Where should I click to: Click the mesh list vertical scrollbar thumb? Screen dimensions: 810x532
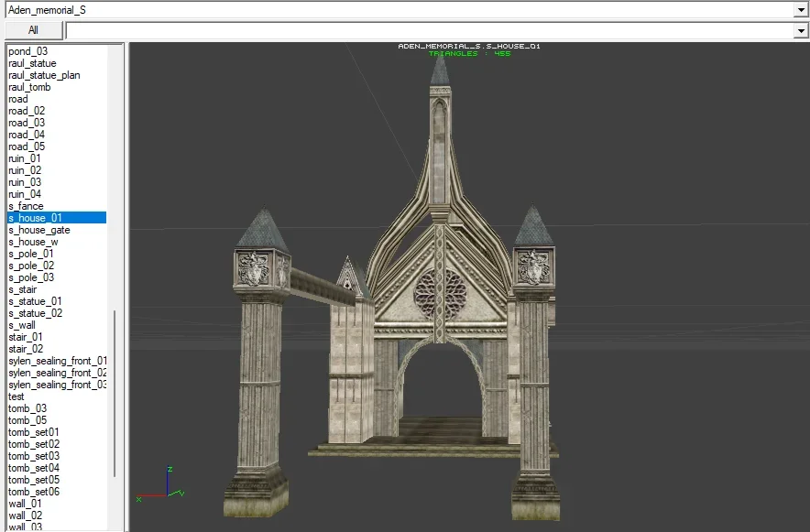tap(115, 394)
